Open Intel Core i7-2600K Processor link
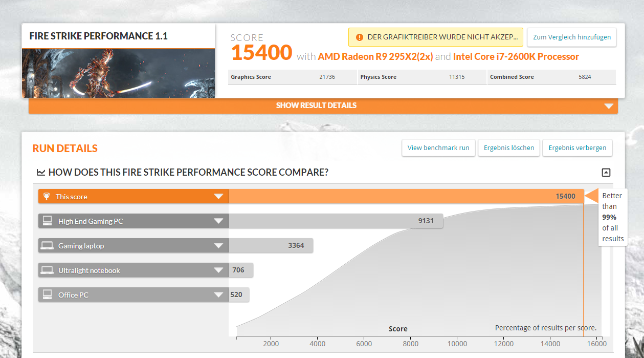The width and height of the screenshot is (644, 358). click(516, 56)
